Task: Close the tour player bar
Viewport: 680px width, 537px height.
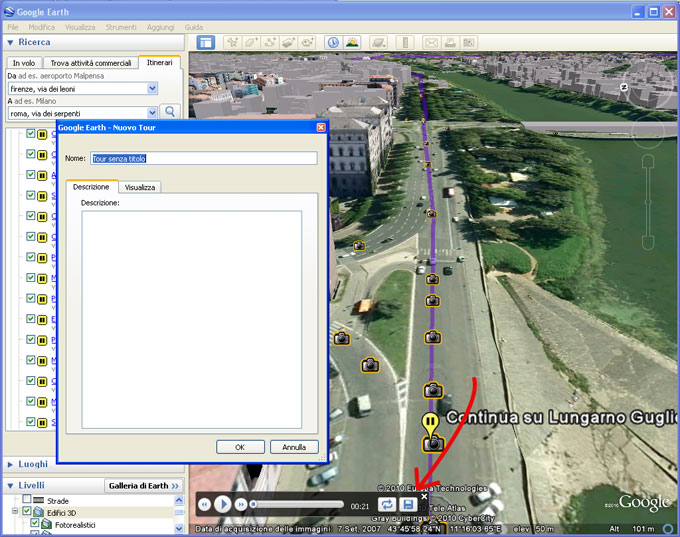Action: [x=424, y=496]
